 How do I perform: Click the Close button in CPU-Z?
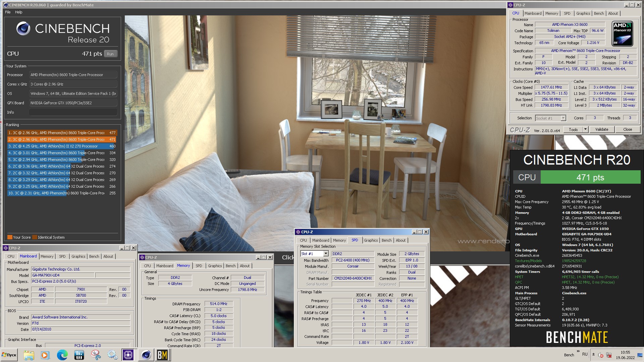[628, 129]
